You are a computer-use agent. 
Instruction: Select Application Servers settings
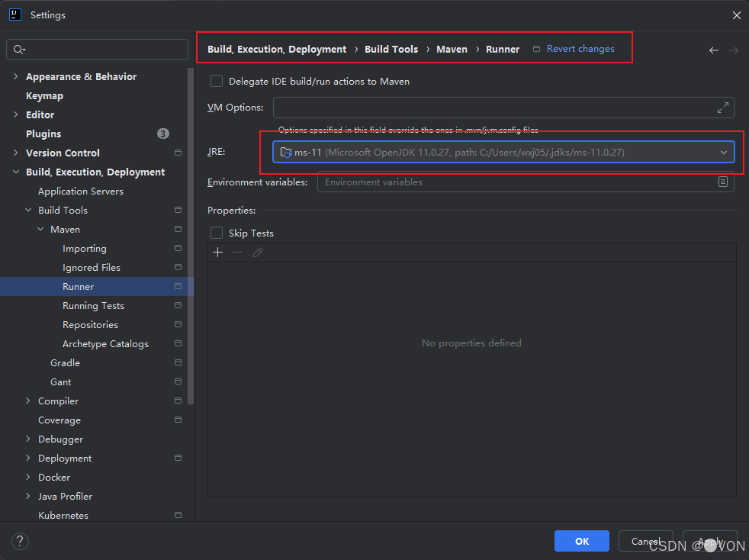pyautogui.click(x=81, y=191)
